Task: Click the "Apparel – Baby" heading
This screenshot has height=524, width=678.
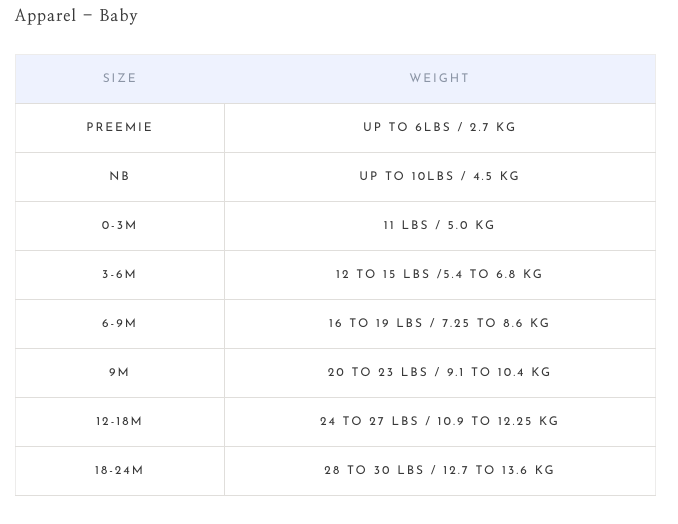Action: [76, 16]
